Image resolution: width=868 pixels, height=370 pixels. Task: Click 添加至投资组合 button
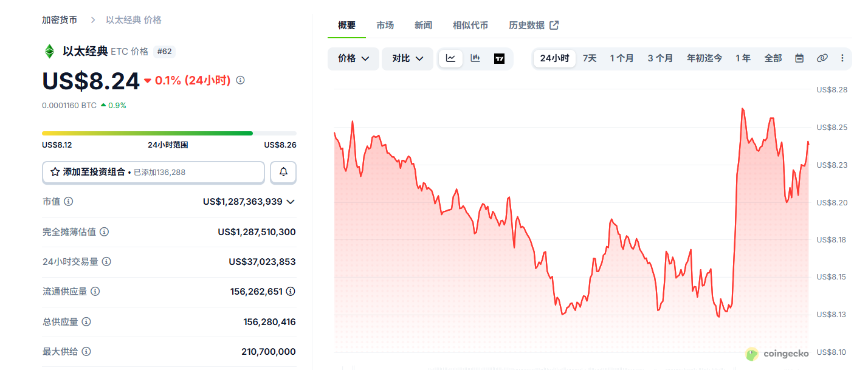click(153, 172)
